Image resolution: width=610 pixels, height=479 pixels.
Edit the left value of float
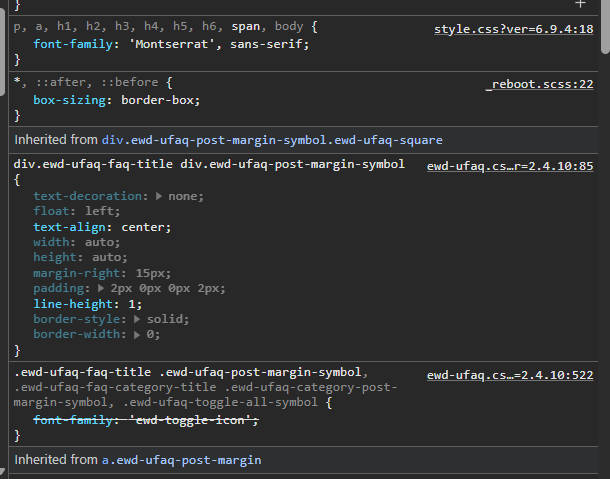(x=100, y=211)
